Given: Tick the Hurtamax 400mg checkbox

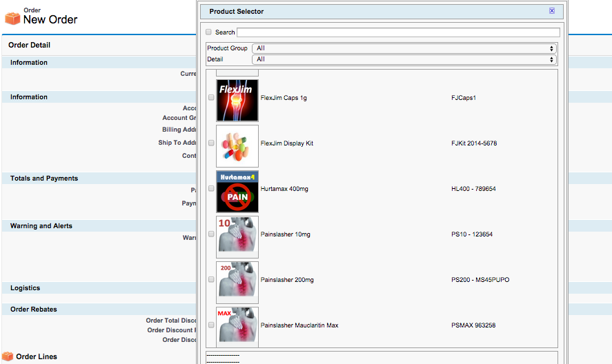Looking at the screenshot, I should coord(211,189).
